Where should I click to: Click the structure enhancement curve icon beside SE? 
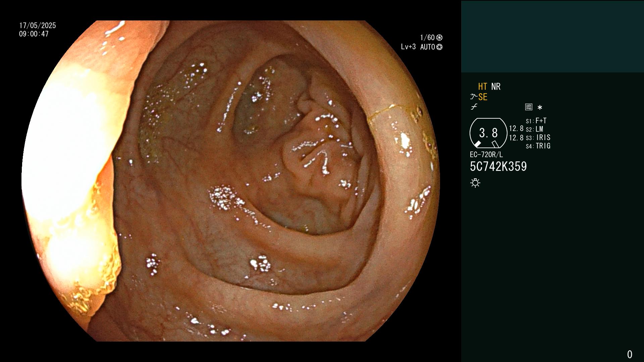pyautogui.click(x=473, y=97)
